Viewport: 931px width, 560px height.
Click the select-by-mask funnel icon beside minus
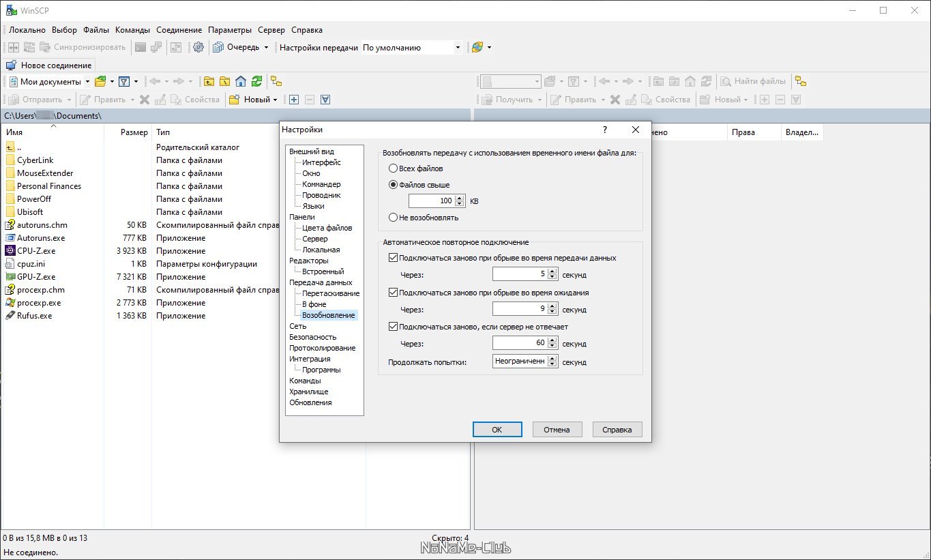point(325,100)
